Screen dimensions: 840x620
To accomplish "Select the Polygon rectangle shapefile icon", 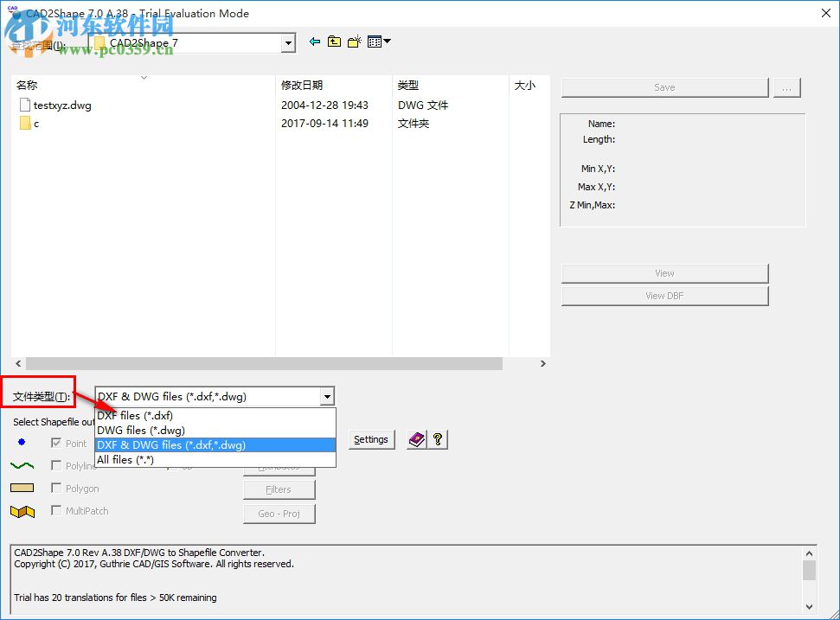I will tap(21, 488).
